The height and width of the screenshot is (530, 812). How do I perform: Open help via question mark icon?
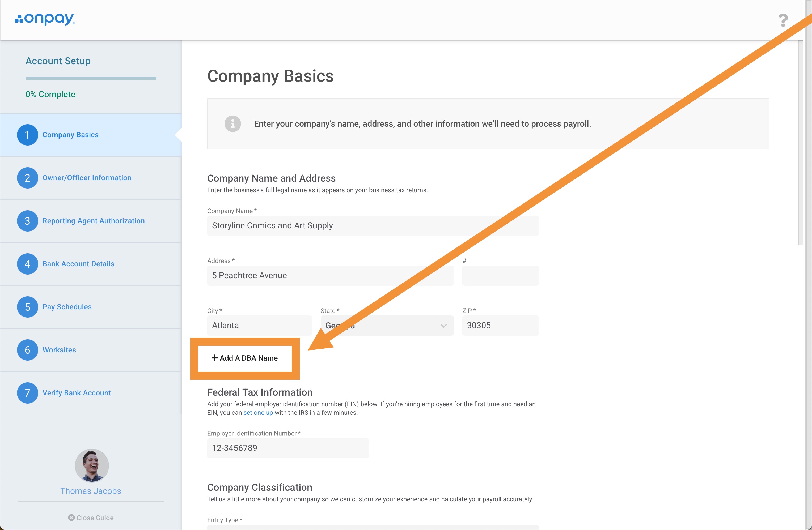[x=783, y=20]
